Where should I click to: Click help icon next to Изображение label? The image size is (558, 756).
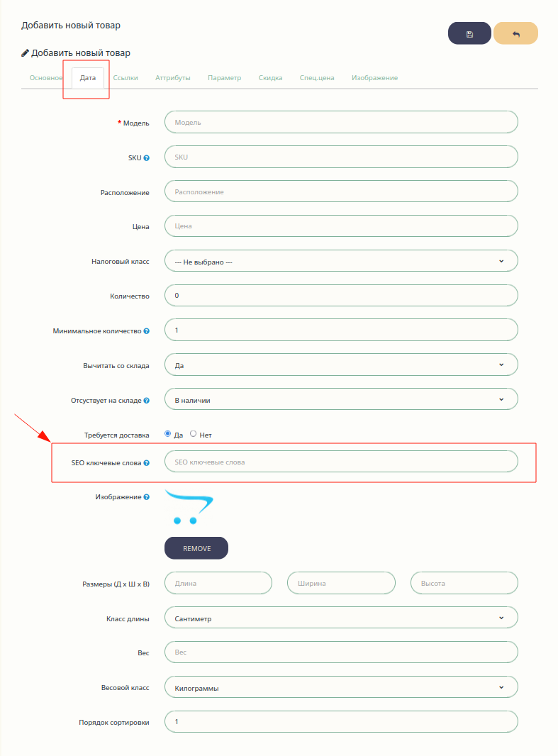pyautogui.click(x=147, y=497)
